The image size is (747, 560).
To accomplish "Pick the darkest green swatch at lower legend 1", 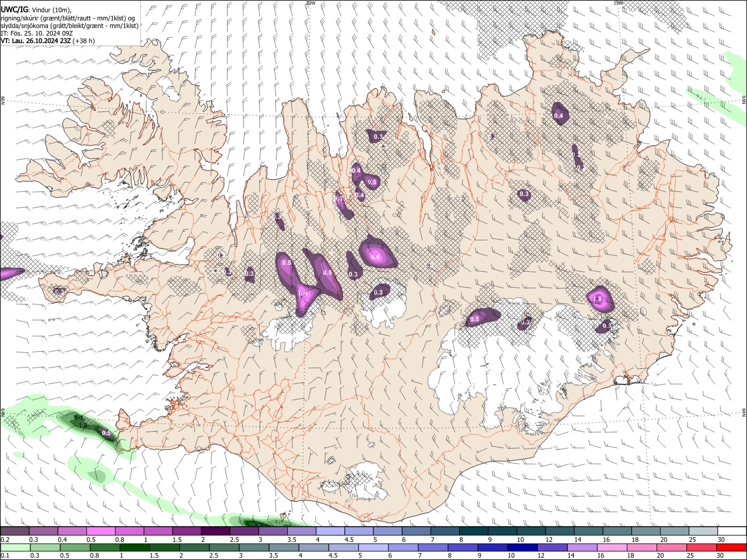I will 134,547.
